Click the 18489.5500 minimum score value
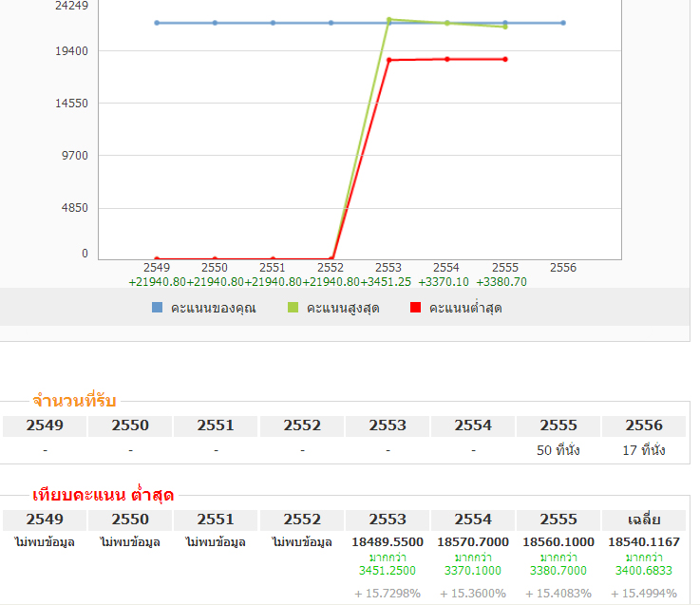 coord(388,540)
